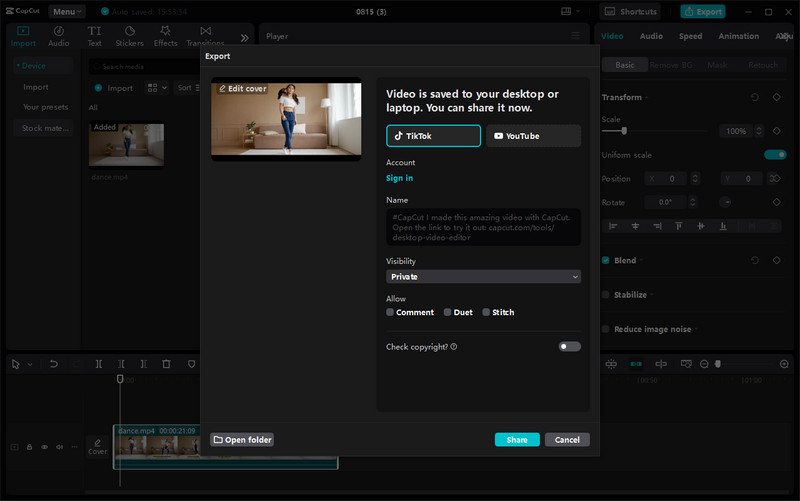Switch to the Animation tab in inspector

738,36
